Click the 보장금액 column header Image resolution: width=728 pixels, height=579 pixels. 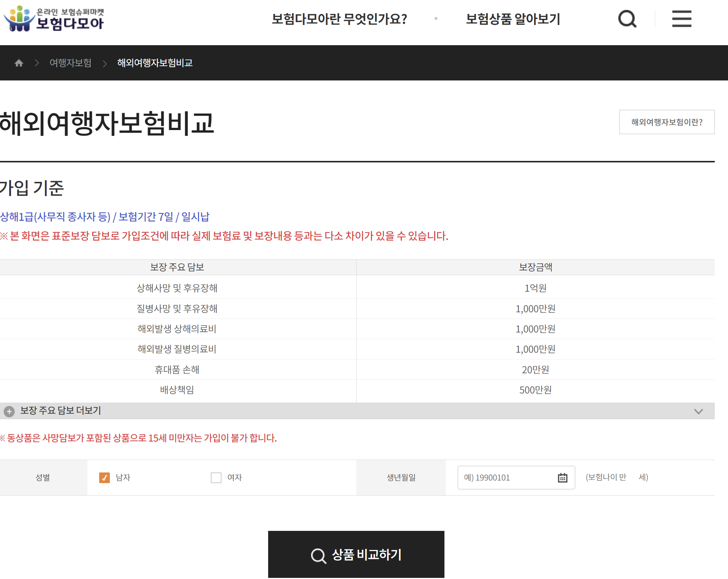pos(536,267)
